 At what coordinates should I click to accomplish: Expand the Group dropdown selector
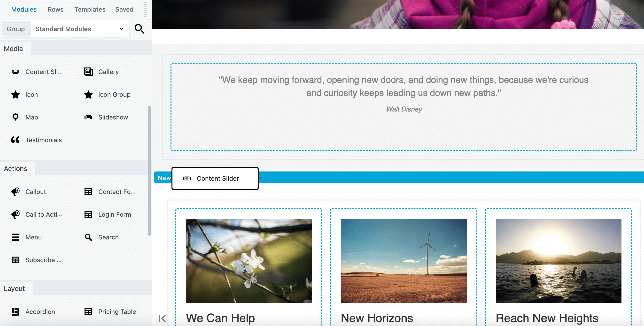point(79,28)
